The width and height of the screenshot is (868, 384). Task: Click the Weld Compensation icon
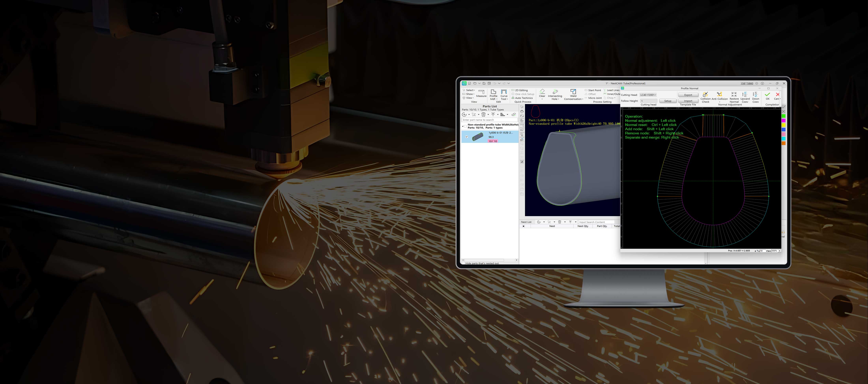coord(573,92)
